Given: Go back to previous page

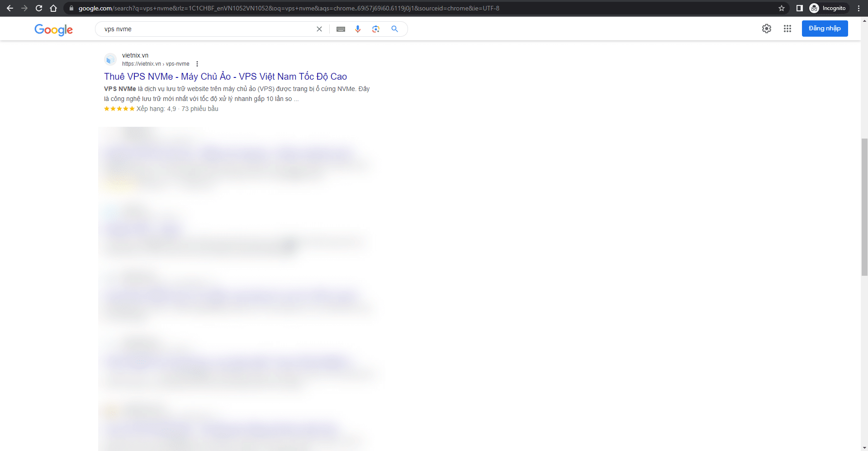Looking at the screenshot, I should point(10,8).
